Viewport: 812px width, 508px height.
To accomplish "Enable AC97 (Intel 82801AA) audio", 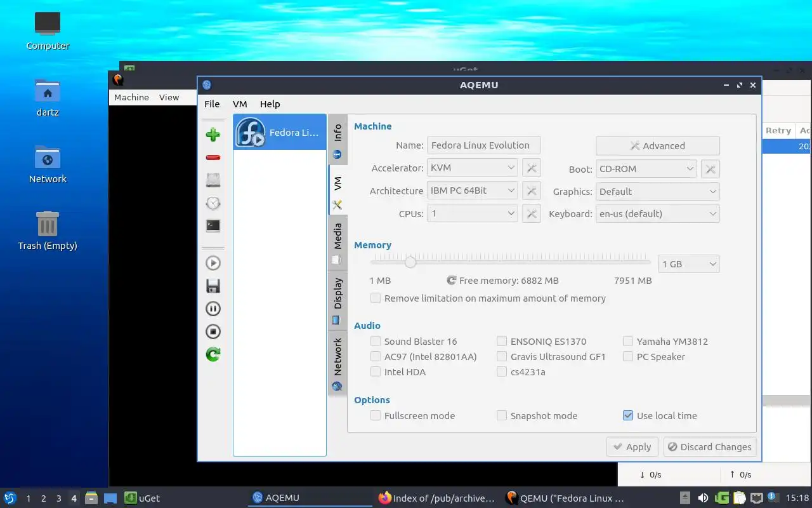I will point(376,356).
